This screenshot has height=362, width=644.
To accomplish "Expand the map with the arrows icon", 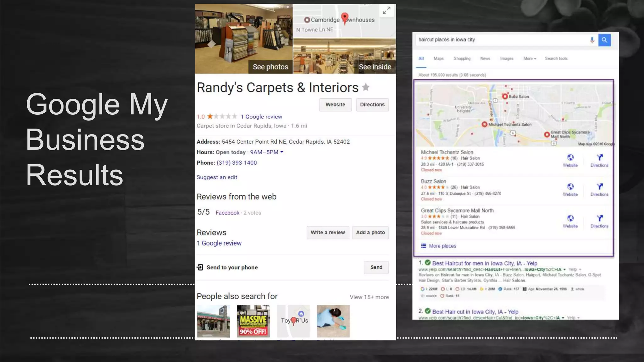I will coord(386,11).
